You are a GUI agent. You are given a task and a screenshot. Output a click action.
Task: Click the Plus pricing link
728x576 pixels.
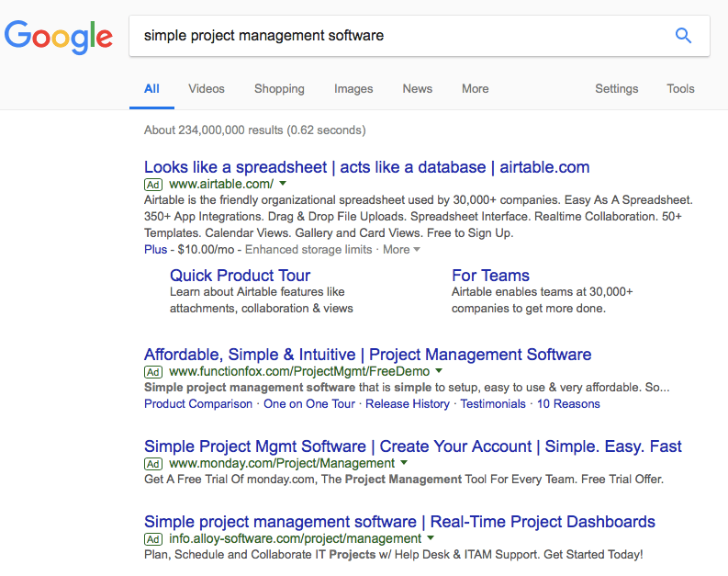click(155, 250)
